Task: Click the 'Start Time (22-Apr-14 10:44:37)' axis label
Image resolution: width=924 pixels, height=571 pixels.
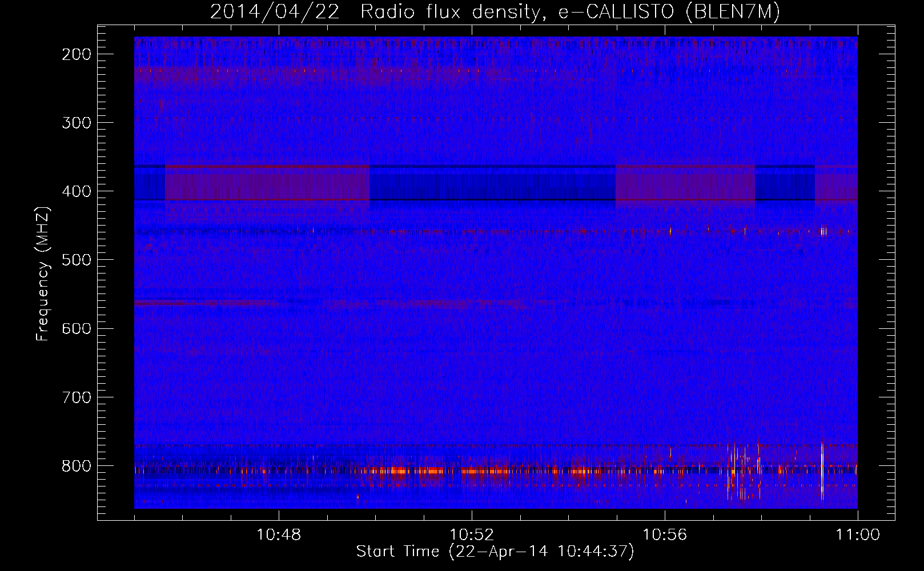Action: 495,552
